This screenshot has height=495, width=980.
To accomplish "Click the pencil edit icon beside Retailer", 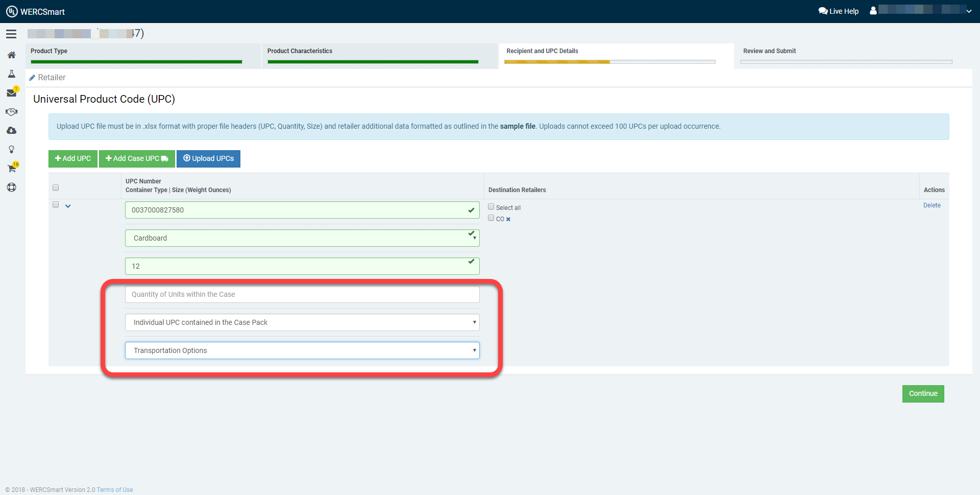I will pyautogui.click(x=32, y=78).
